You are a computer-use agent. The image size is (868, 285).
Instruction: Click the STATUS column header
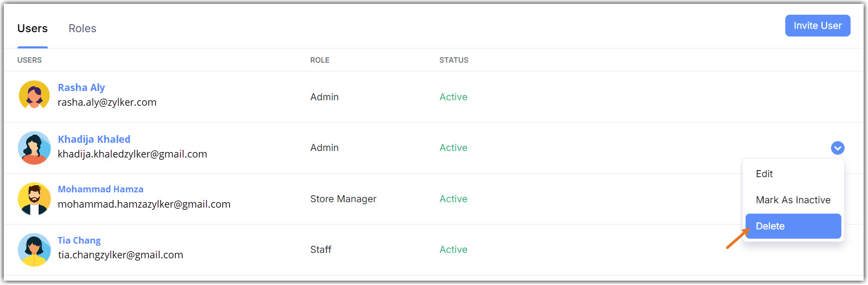[454, 60]
